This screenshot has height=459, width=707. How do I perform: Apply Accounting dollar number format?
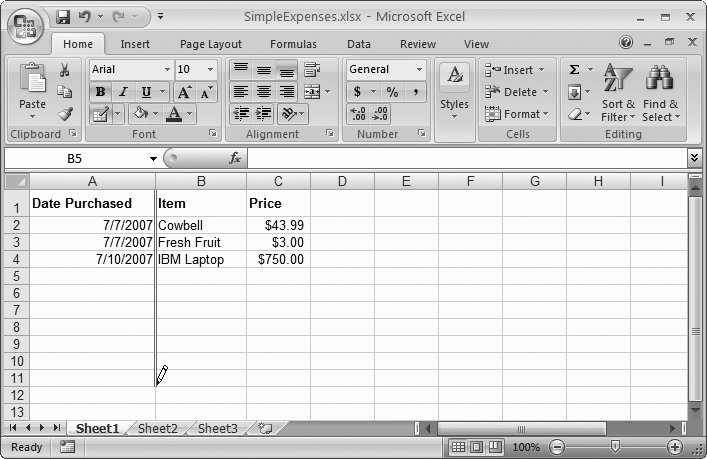point(357,92)
